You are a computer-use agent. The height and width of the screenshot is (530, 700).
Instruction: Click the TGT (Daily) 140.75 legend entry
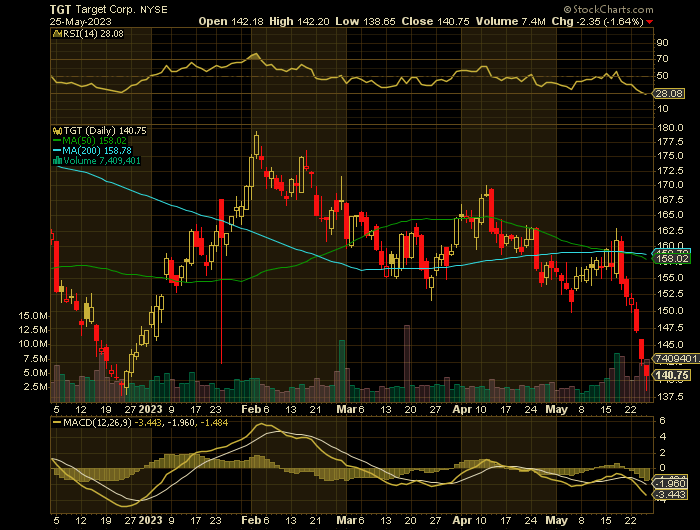(x=105, y=131)
